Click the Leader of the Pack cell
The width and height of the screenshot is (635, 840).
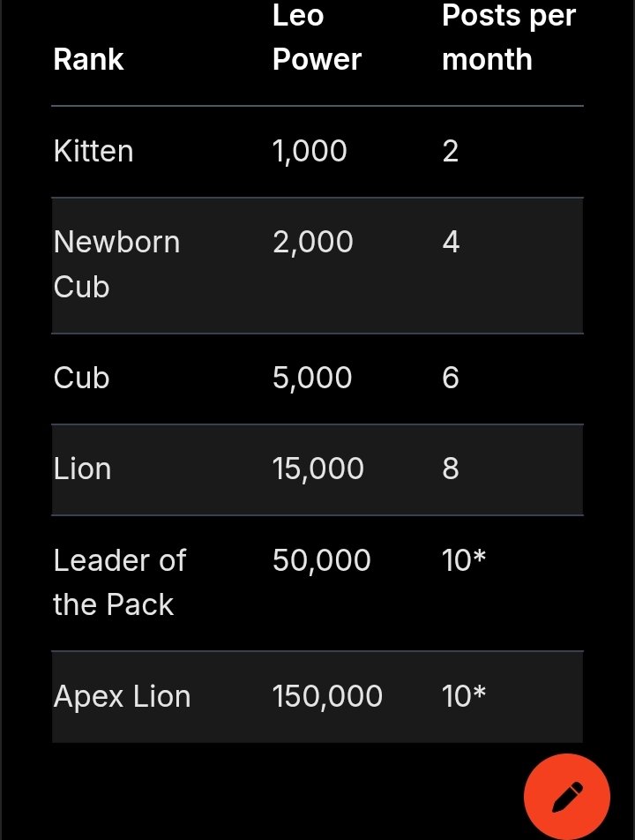[120, 582]
